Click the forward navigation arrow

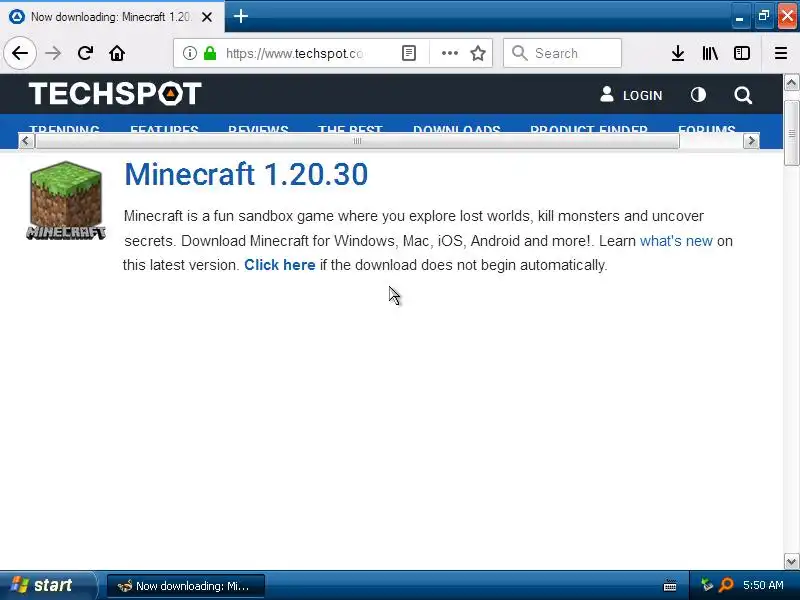[x=53, y=53]
